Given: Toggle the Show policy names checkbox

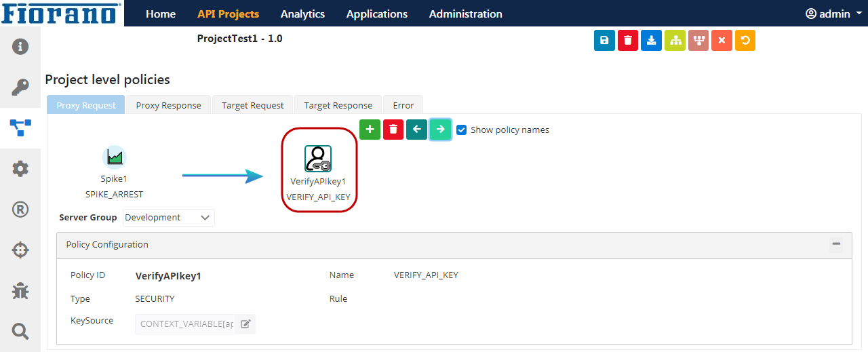Looking at the screenshot, I should (462, 130).
